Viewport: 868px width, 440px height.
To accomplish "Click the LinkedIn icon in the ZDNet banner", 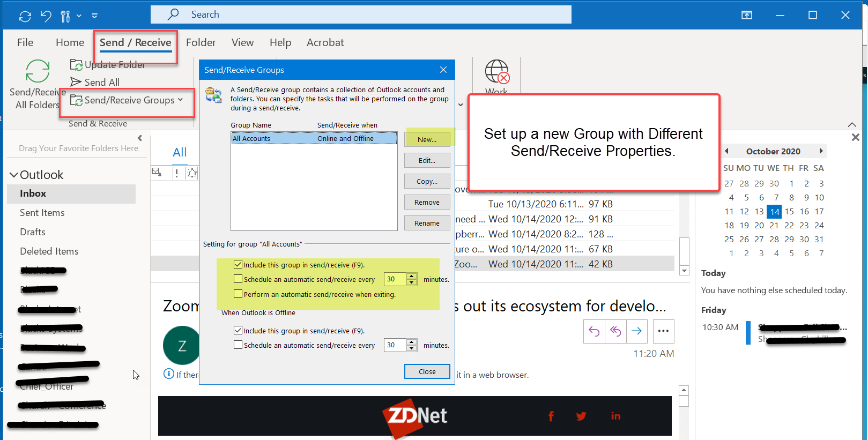I will click(x=615, y=416).
